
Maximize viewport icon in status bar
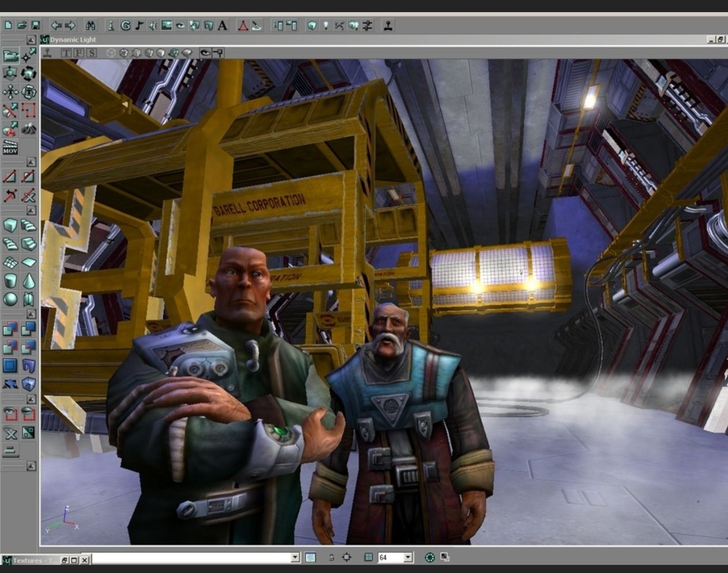point(444,557)
